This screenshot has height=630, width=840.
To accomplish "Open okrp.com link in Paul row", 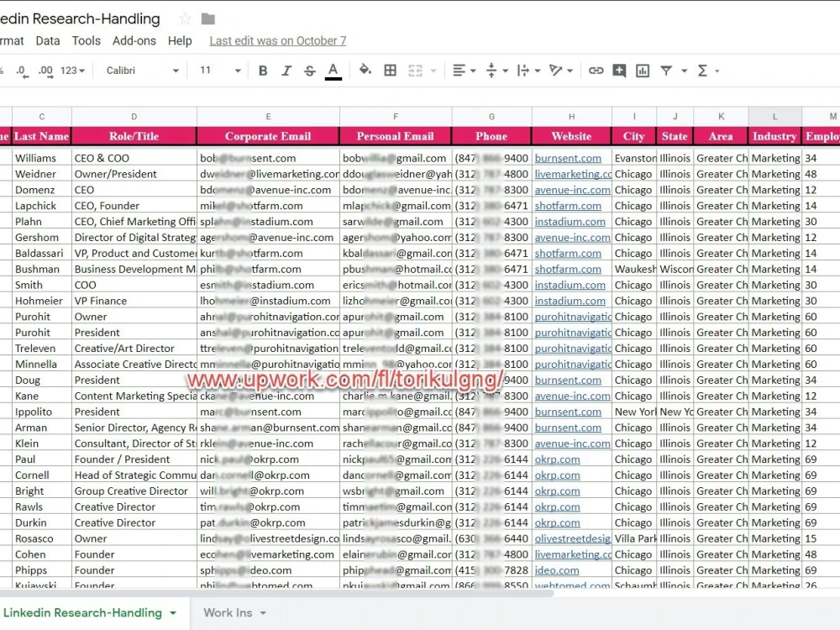I will tap(557, 459).
